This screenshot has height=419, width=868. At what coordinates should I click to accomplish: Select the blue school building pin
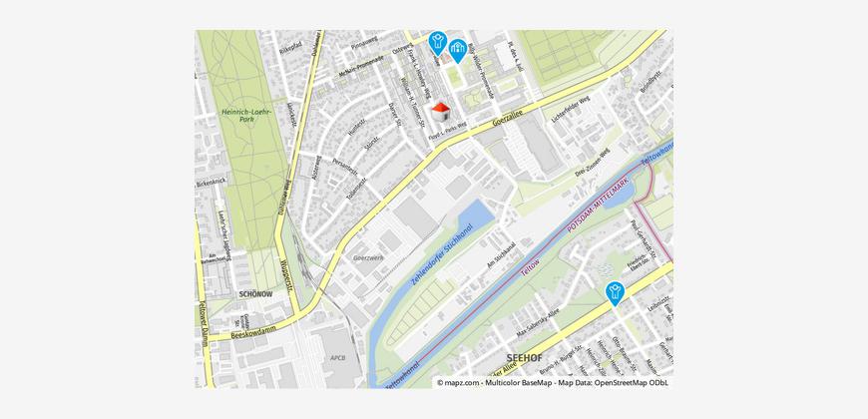coord(457,50)
